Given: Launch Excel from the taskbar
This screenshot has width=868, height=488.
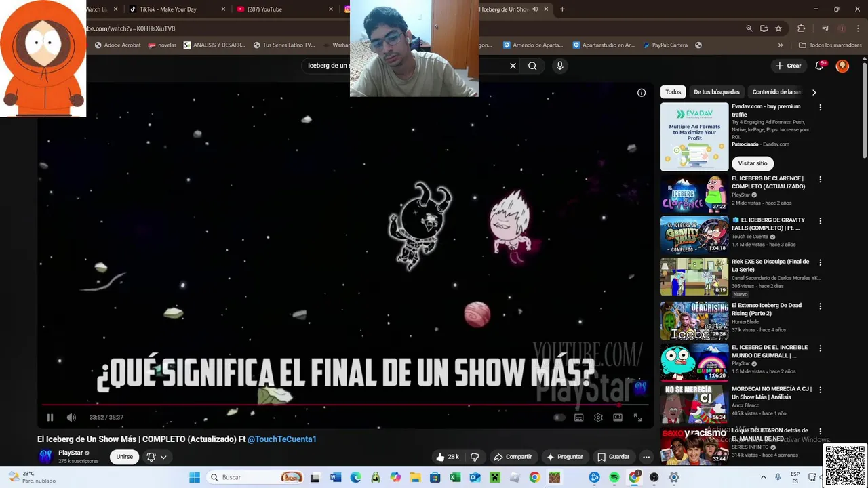Looking at the screenshot, I should pos(455,477).
